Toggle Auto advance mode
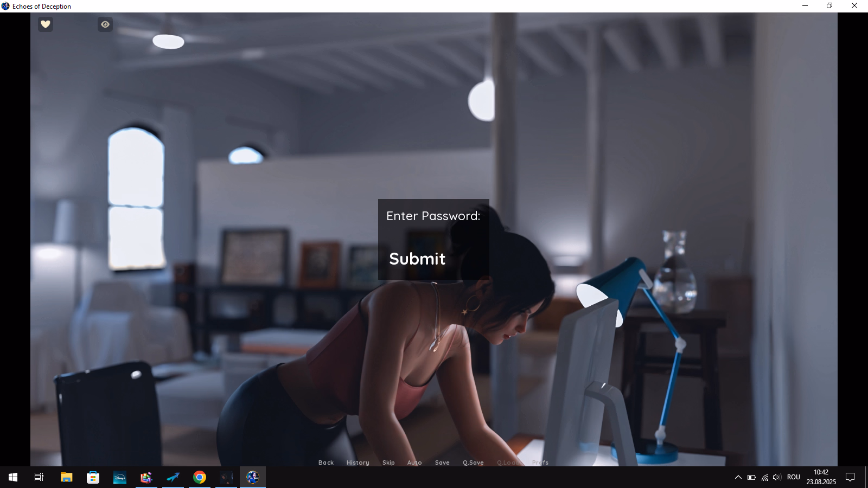This screenshot has width=868, height=488. [414, 463]
